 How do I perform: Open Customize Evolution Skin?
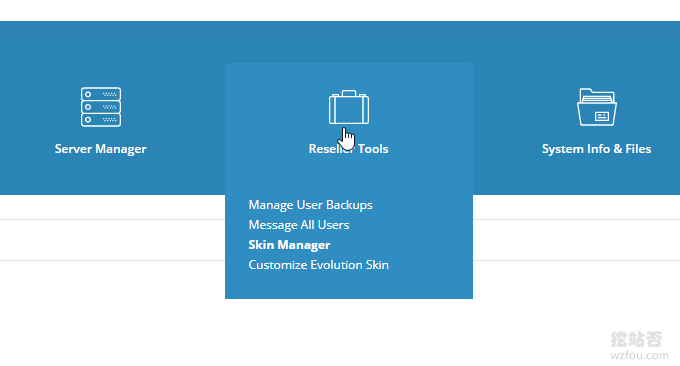pos(318,265)
